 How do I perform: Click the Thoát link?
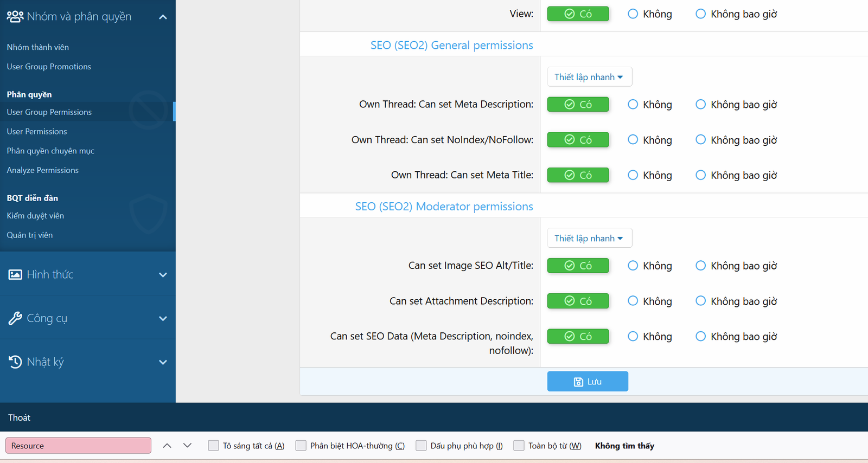19,417
